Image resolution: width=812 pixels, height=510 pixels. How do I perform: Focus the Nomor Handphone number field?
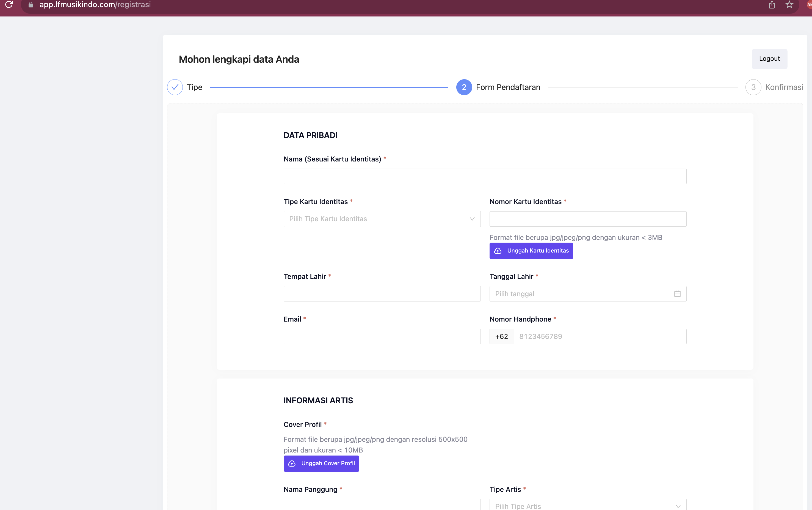(x=599, y=336)
